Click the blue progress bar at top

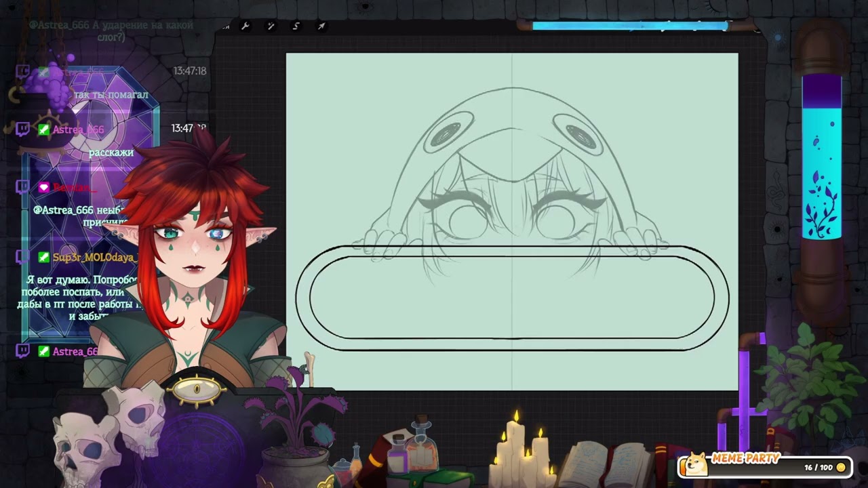tap(629, 26)
